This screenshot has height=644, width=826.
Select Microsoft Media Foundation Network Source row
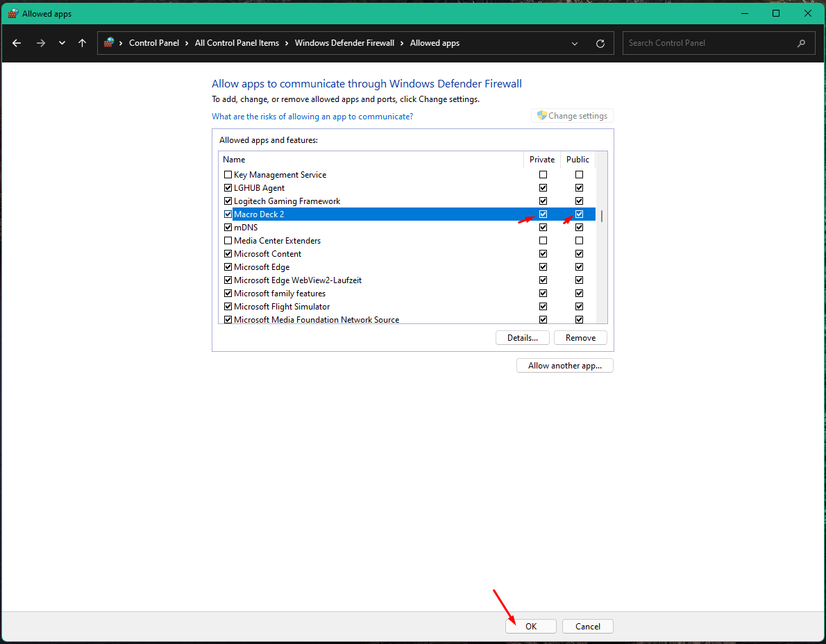(407, 319)
